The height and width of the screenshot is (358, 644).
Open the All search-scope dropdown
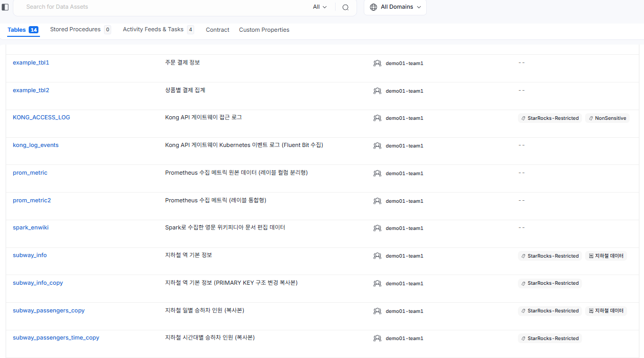pyautogui.click(x=320, y=7)
